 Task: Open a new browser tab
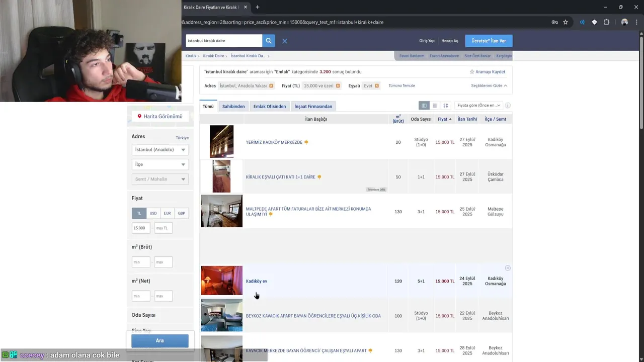pyautogui.click(x=257, y=7)
